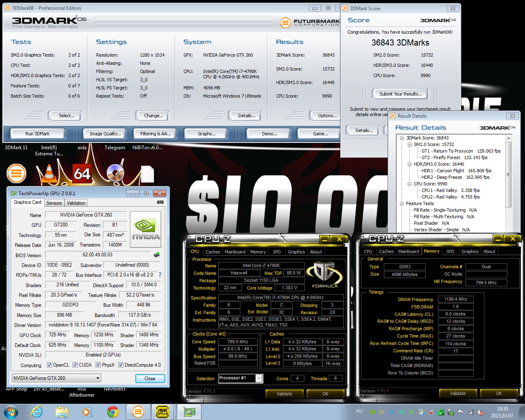Click Validate in the left CPU-Z
525x420 pixels.
tap(284, 394)
